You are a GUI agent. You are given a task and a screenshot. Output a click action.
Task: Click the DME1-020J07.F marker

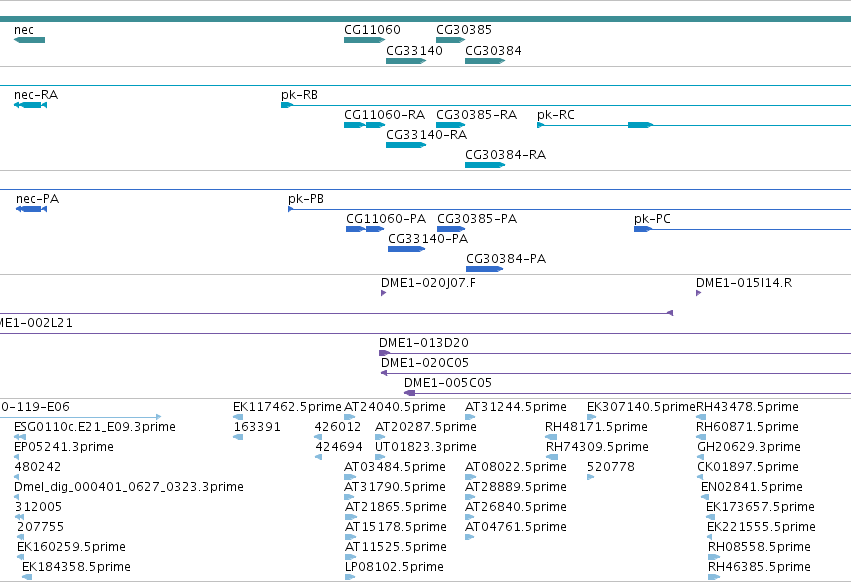coord(383,293)
